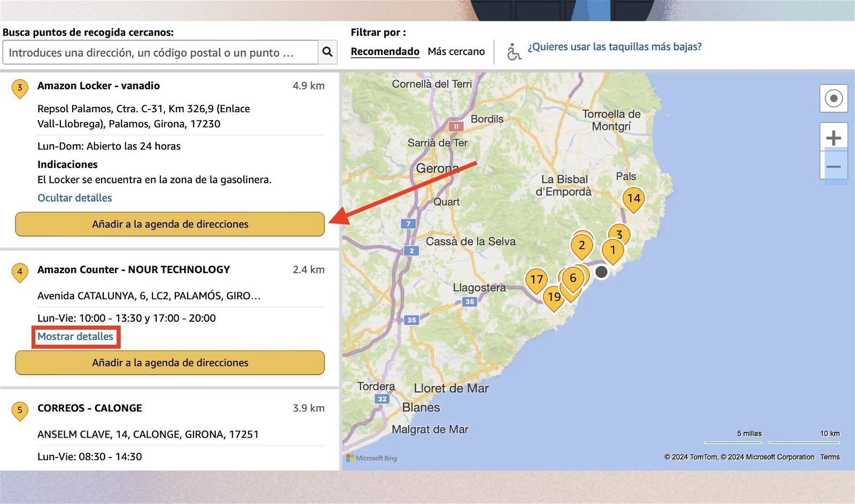Select the Amazon Counter - NOUR TECHNOLOGY title
This screenshot has height=504, width=855.
tap(134, 269)
